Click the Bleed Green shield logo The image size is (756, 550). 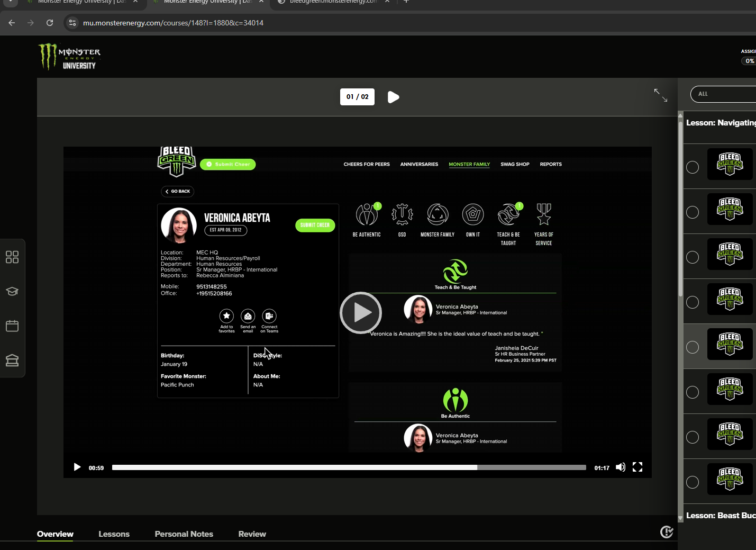pos(177,161)
